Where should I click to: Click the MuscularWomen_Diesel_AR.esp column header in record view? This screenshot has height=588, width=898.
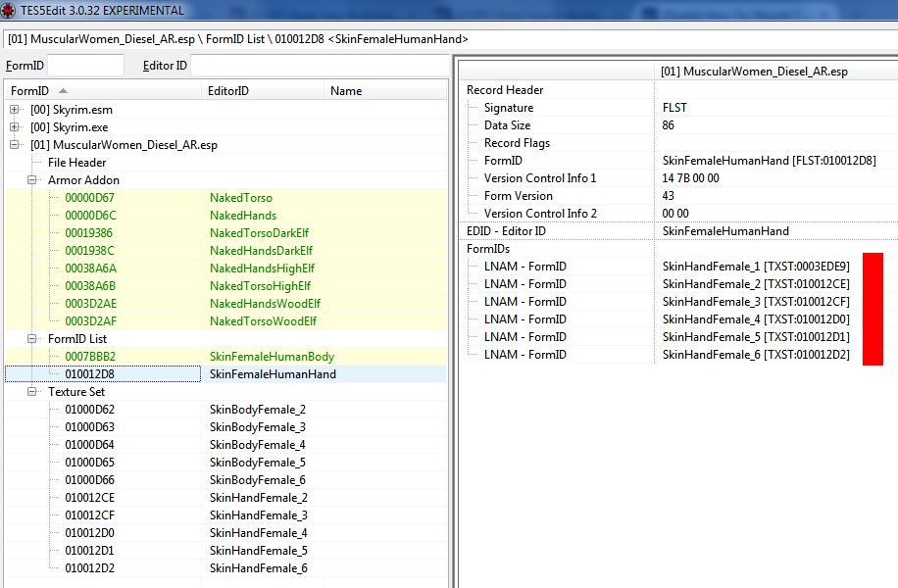(754, 72)
